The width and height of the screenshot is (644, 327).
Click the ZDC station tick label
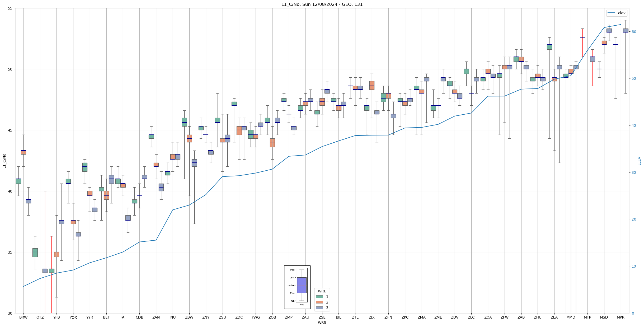pyautogui.click(x=239, y=317)
